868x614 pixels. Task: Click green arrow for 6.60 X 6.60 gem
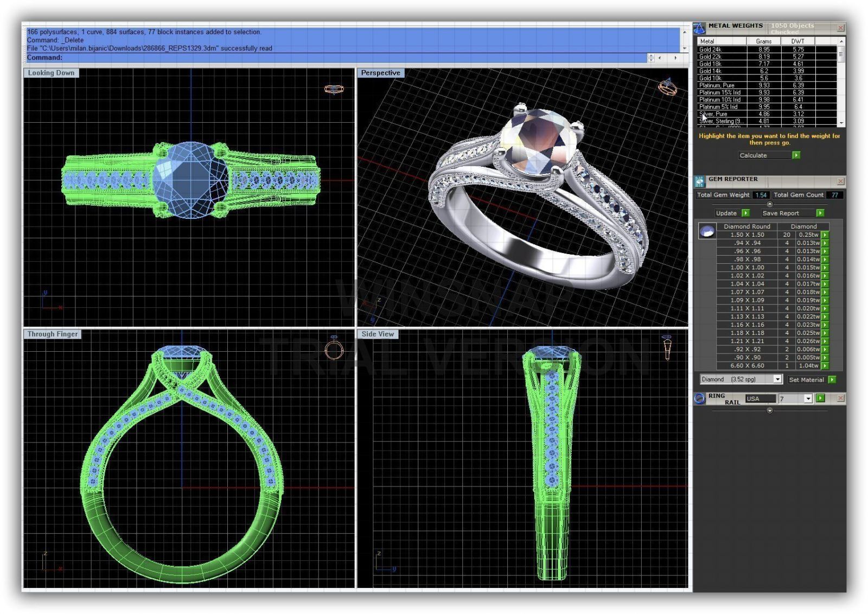[825, 366]
